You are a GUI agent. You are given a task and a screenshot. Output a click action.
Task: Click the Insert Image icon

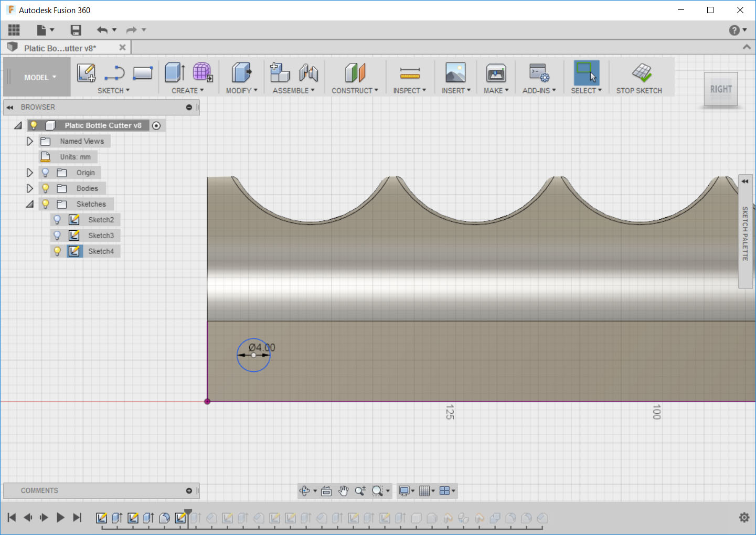[455, 73]
